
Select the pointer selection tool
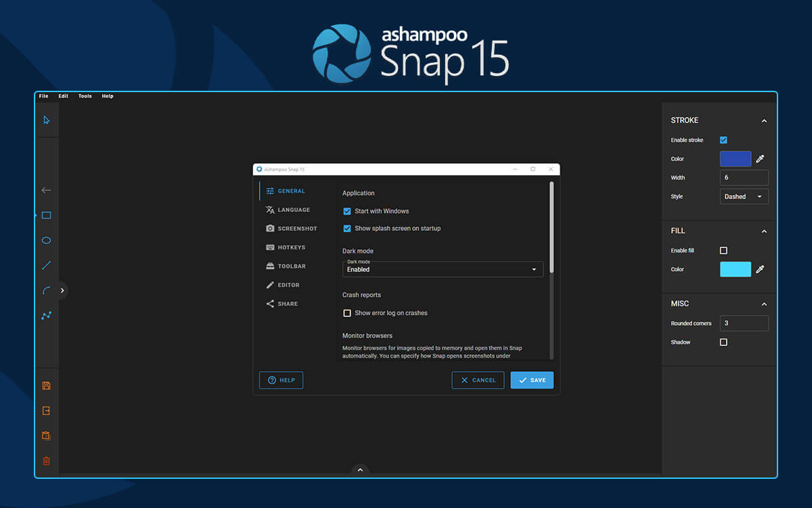pos(47,121)
